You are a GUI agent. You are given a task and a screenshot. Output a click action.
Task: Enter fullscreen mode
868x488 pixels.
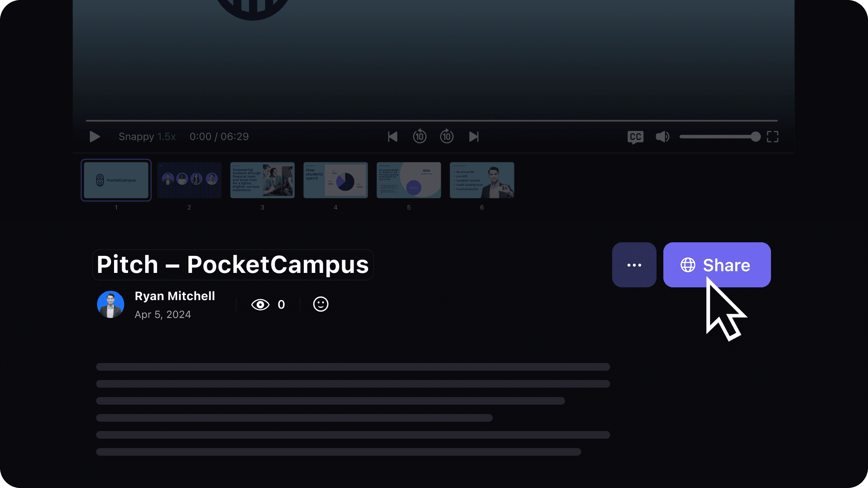pos(772,136)
